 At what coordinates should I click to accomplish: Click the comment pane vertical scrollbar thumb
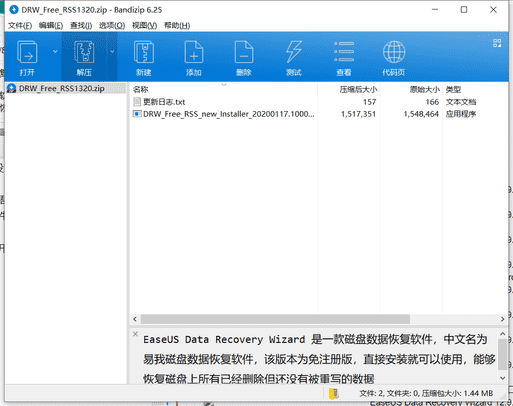[503, 355]
